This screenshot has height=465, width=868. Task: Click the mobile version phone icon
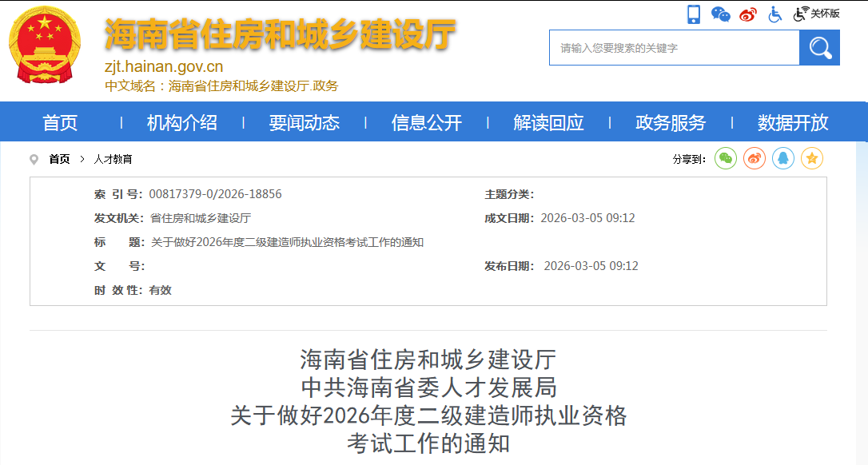pyautogui.click(x=692, y=14)
